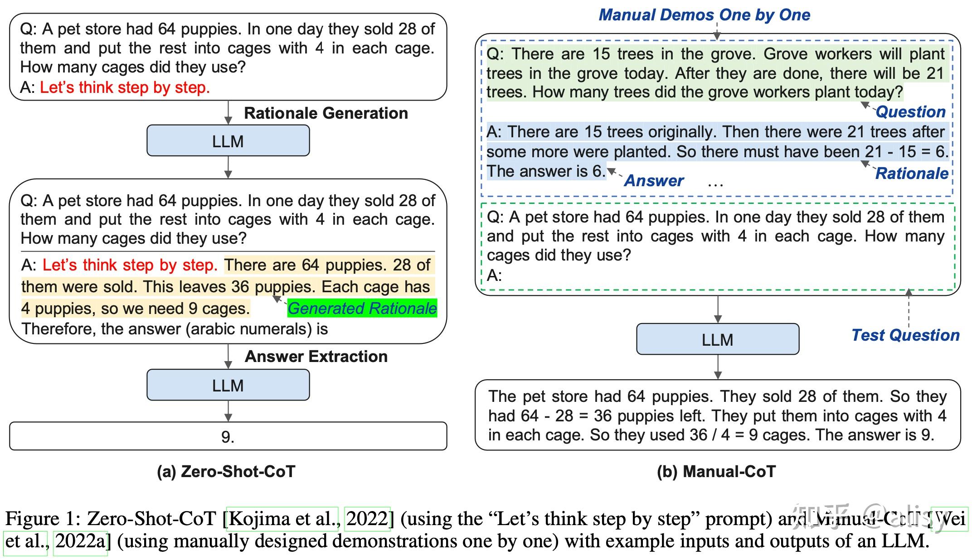The width and height of the screenshot is (972, 560).
Task: Select the red Let's think step by step text
Action: pyautogui.click(x=125, y=87)
